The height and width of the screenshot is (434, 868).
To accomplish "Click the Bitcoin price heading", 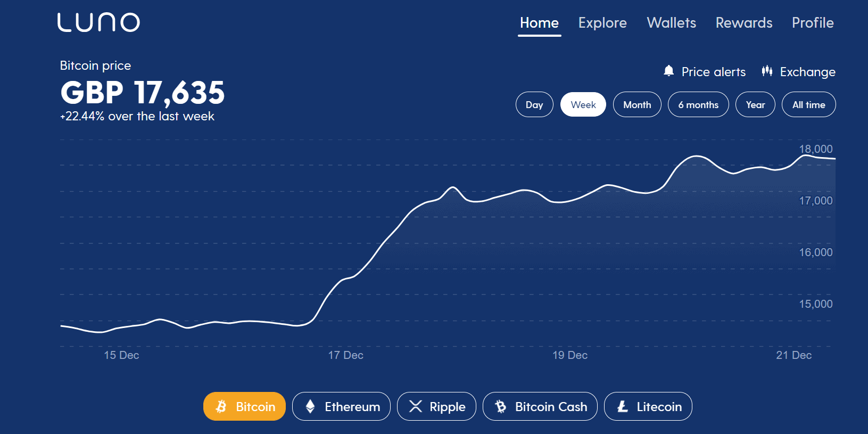I will click(x=95, y=65).
